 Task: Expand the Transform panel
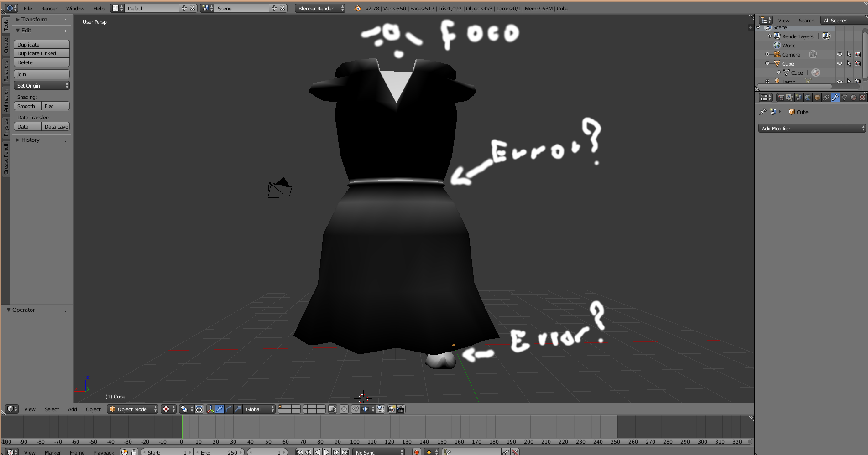tap(34, 19)
